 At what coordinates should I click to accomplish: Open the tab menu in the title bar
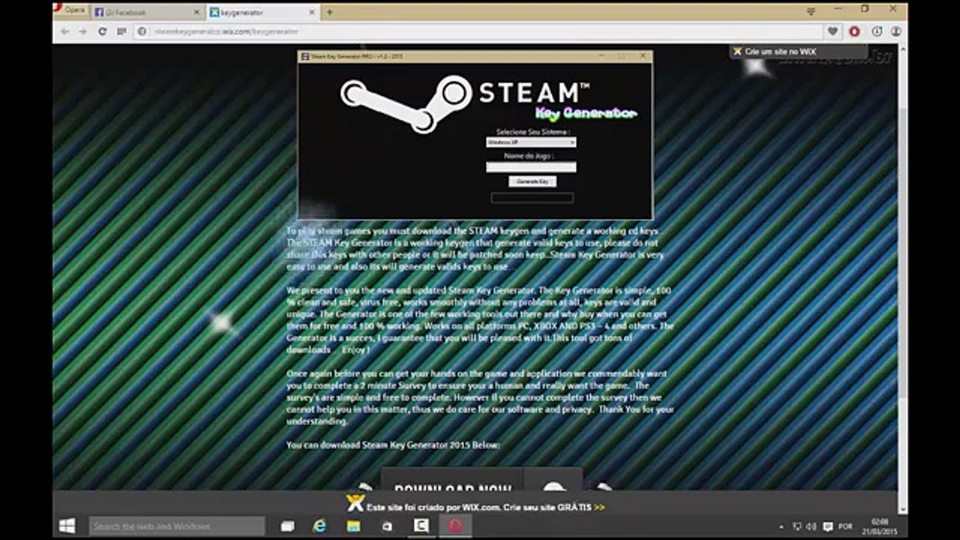pos(811,12)
